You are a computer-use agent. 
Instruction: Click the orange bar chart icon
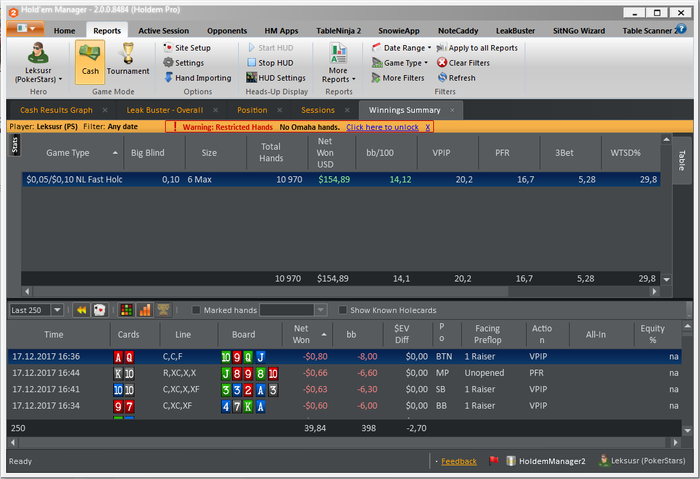tap(145, 310)
